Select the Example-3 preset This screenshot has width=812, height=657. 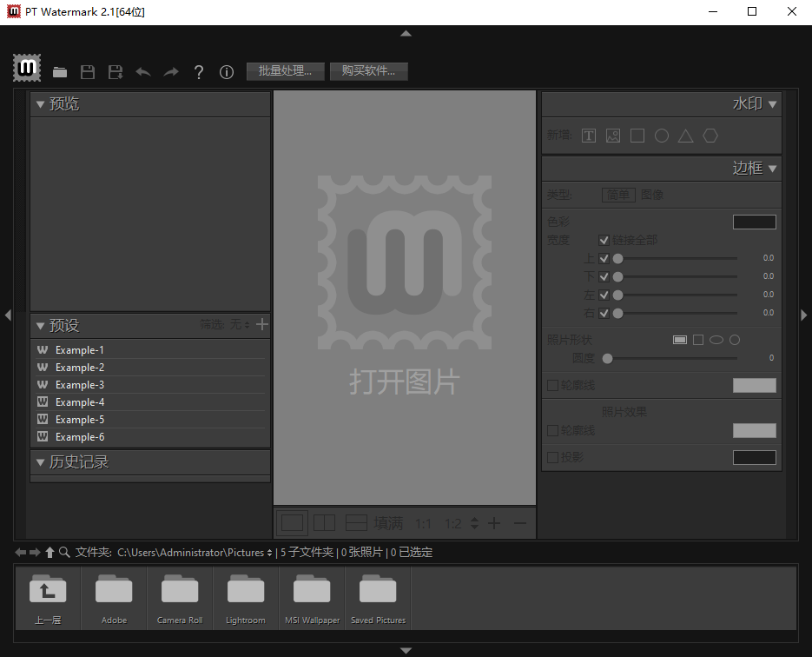tap(79, 385)
